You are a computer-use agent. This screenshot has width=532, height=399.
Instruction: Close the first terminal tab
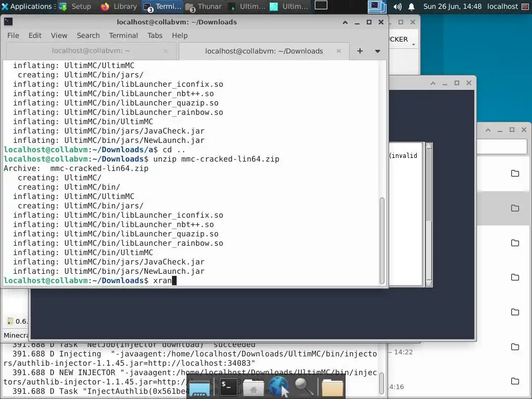166,51
